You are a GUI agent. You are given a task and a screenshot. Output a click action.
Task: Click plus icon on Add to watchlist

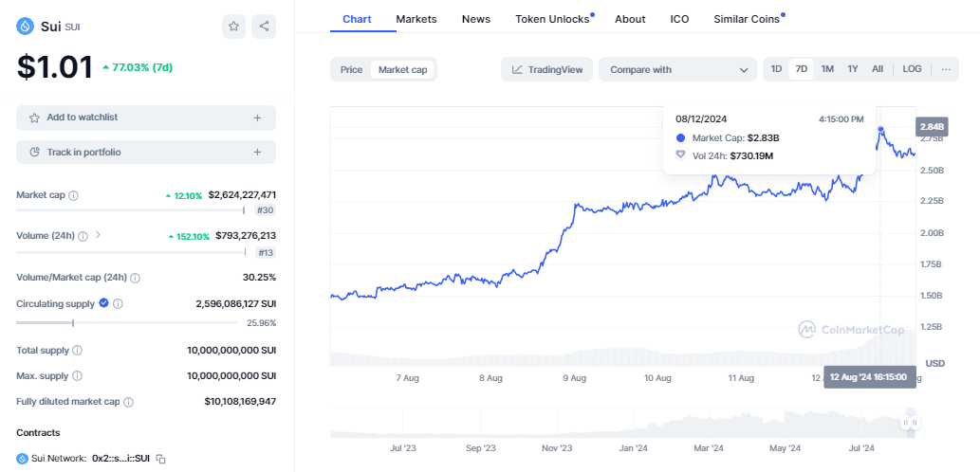pos(257,118)
